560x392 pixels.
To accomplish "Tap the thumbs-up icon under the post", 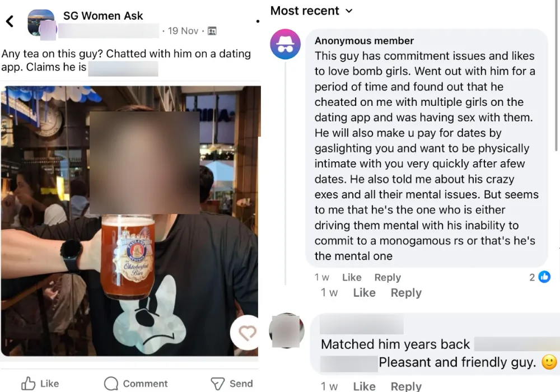I will [x=28, y=384].
